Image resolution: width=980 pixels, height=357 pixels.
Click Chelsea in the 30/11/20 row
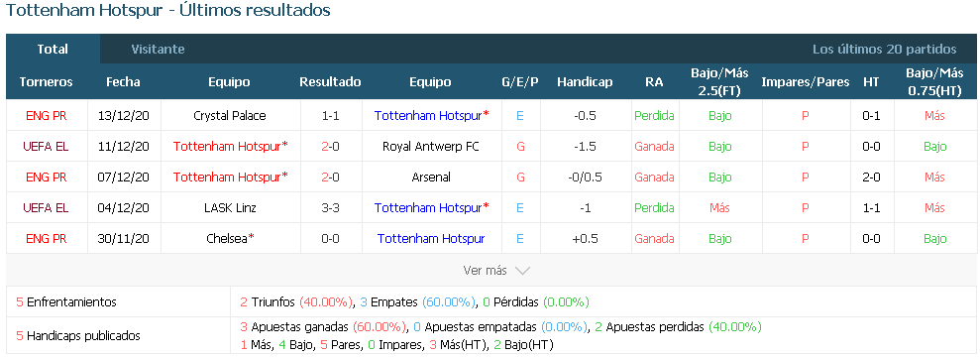tap(228, 238)
